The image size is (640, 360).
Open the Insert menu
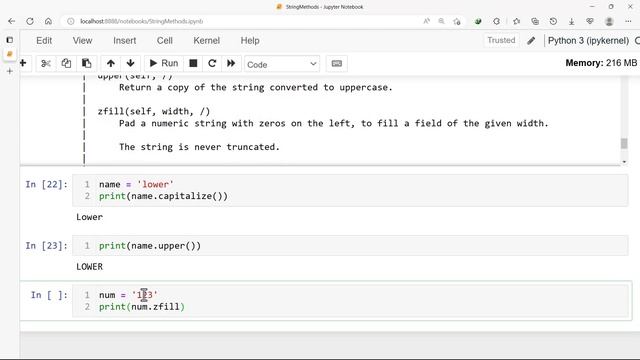124,41
